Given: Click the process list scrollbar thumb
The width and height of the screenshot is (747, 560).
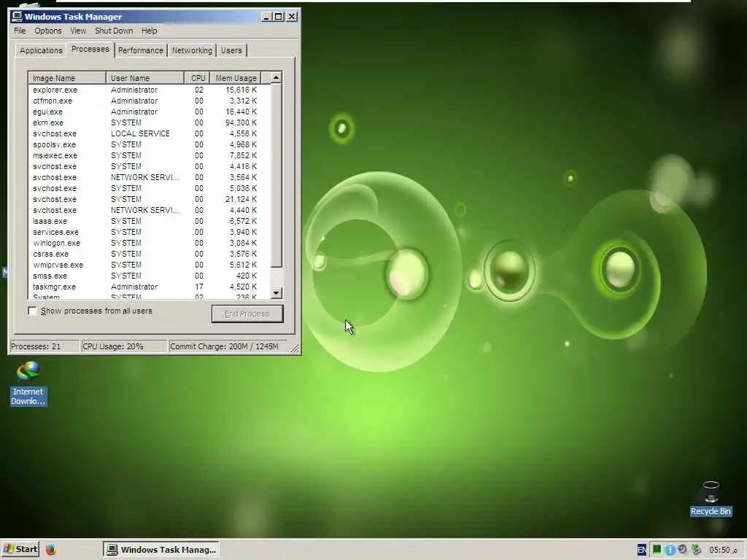Looking at the screenshot, I should tap(276, 175).
